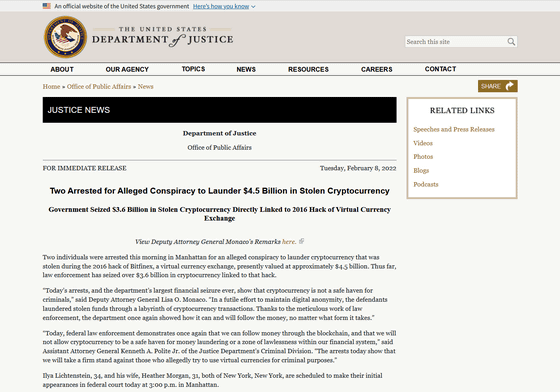Open the RESOURCES menu
Image resolution: width=560 pixels, height=392 pixels.
308,69
